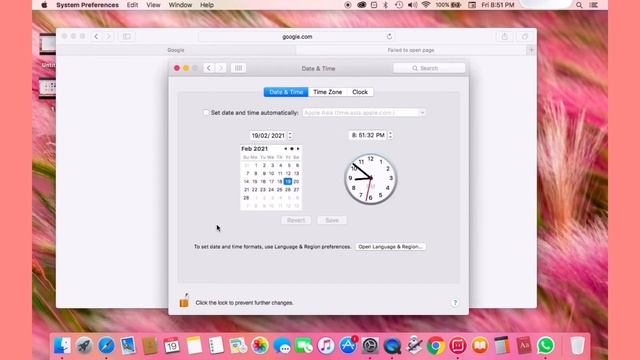
Task: Open App Store icon with badge
Action: pyautogui.click(x=348, y=346)
